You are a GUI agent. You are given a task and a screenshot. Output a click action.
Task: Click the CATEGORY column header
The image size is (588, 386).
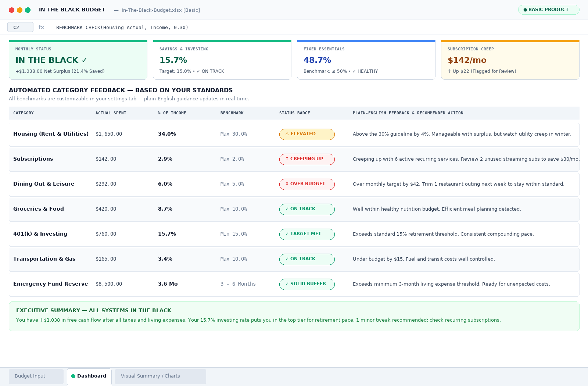coord(24,113)
